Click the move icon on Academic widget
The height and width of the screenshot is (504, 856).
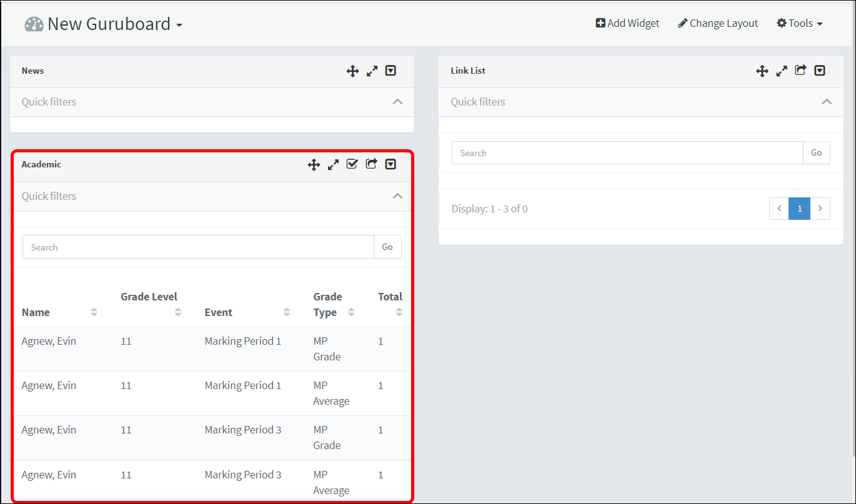click(314, 165)
